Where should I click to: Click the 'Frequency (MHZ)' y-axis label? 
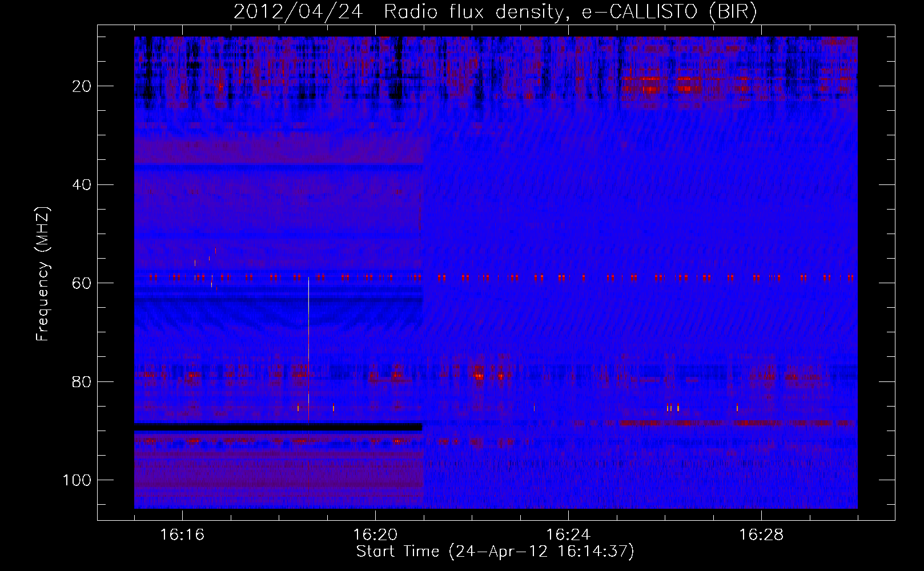[x=43, y=274]
